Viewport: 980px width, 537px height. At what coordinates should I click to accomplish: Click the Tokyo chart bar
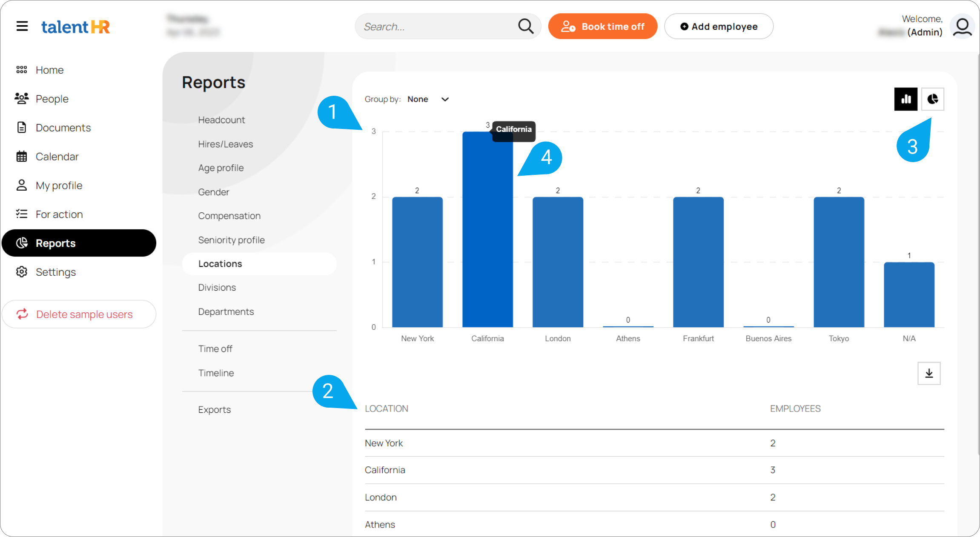pyautogui.click(x=839, y=262)
